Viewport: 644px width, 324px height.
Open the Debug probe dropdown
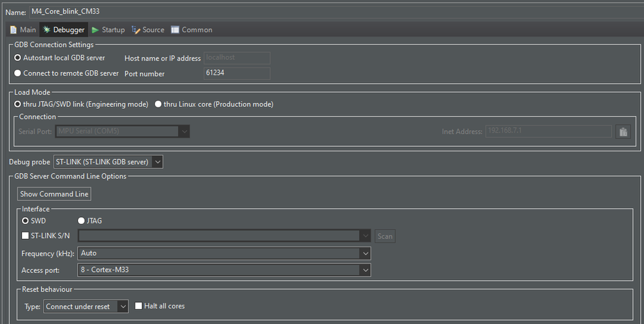(x=108, y=162)
